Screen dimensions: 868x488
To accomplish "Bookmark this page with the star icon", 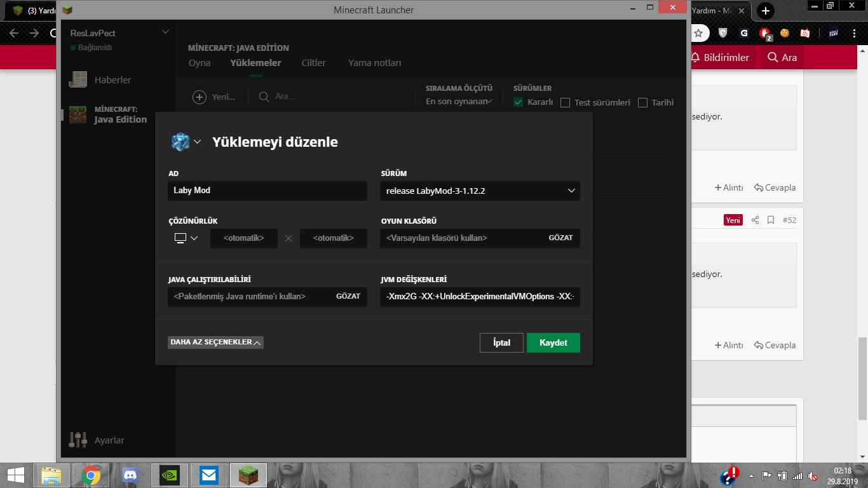I will click(x=698, y=33).
